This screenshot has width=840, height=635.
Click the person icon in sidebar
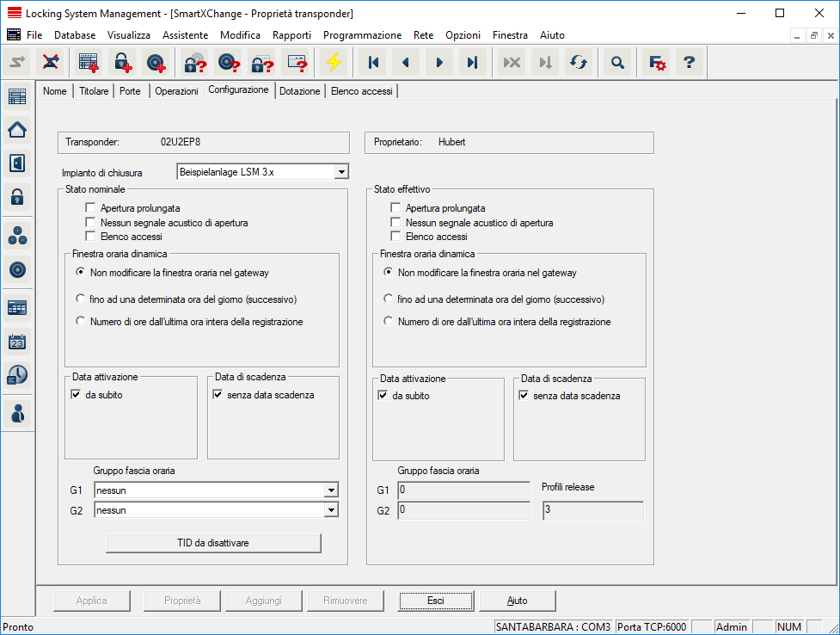click(x=17, y=412)
